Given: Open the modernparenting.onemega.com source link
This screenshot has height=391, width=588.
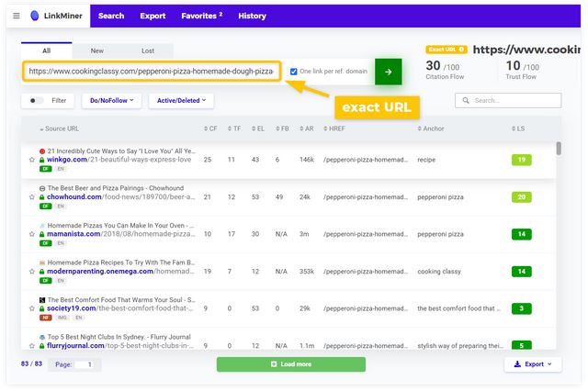Looking at the screenshot, I should [x=120, y=271].
